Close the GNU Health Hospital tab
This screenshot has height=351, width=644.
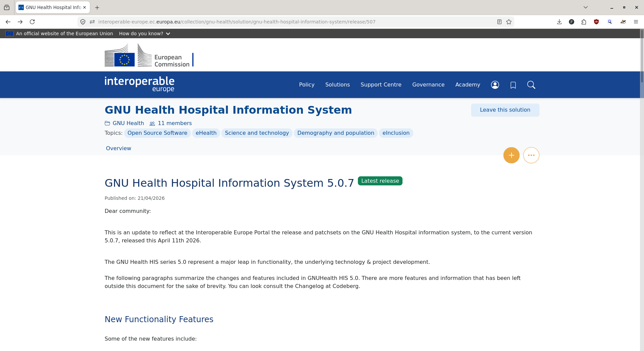[x=85, y=7]
